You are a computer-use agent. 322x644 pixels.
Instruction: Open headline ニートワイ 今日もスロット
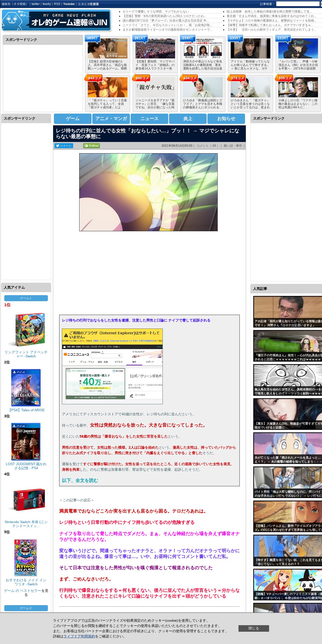[x=167, y=25]
